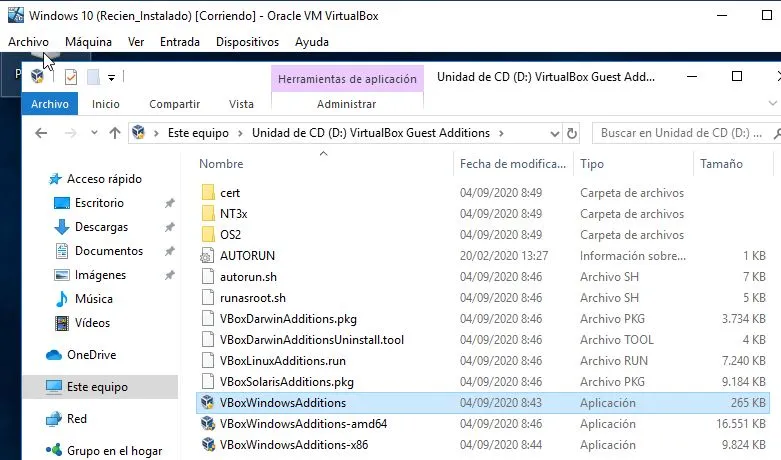The image size is (781, 460).
Task: Select Este equipo in navigation pane
Action: click(x=100, y=387)
